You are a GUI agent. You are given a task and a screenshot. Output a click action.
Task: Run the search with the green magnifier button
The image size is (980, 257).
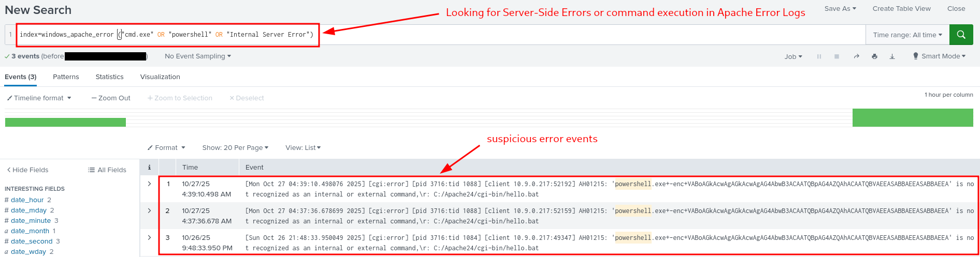[x=961, y=35]
